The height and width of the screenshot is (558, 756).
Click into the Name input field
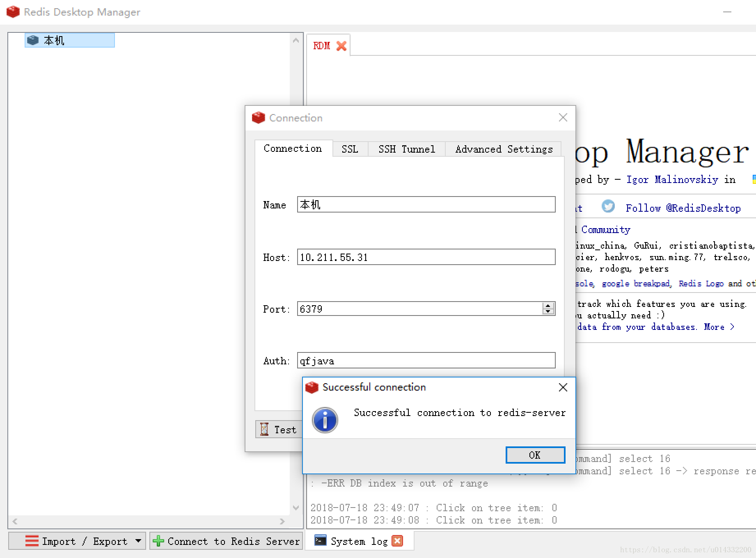(426, 204)
